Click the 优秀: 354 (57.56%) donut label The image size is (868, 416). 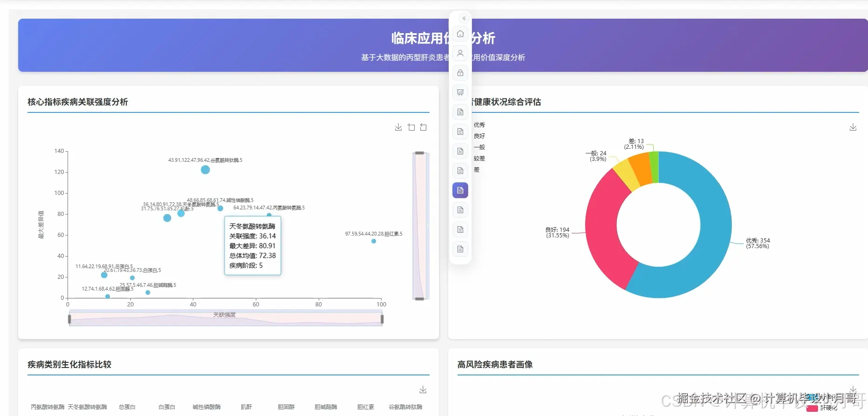coord(758,243)
